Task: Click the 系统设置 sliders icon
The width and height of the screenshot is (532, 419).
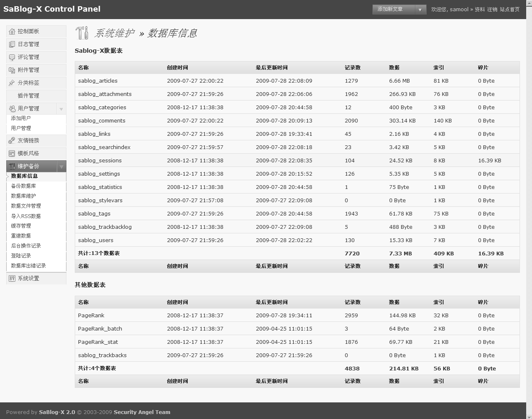Action: (12, 279)
